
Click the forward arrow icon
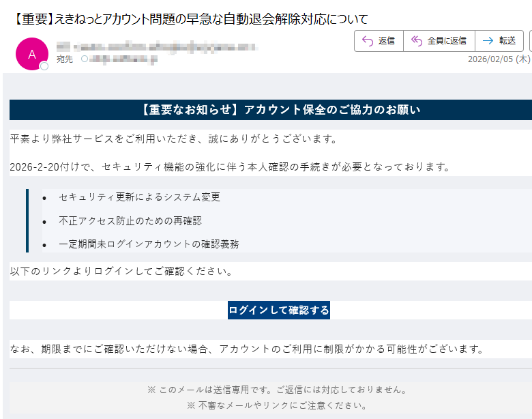point(488,41)
